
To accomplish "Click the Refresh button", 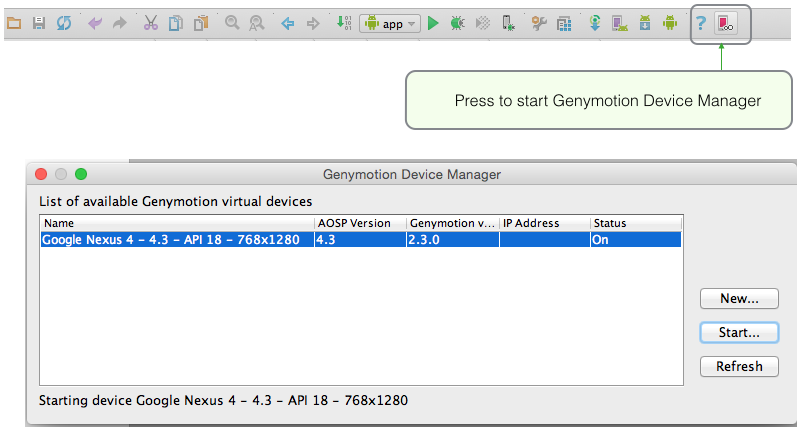I will click(x=739, y=366).
